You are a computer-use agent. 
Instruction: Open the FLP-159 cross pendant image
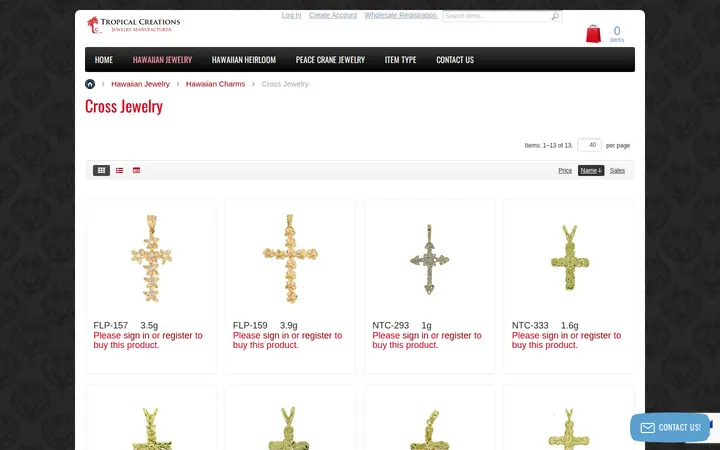click(290, 258)
